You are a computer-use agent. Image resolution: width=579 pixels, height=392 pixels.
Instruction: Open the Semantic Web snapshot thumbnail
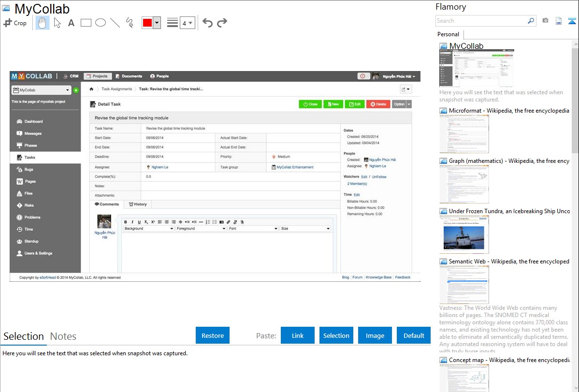tap(464, 285)
